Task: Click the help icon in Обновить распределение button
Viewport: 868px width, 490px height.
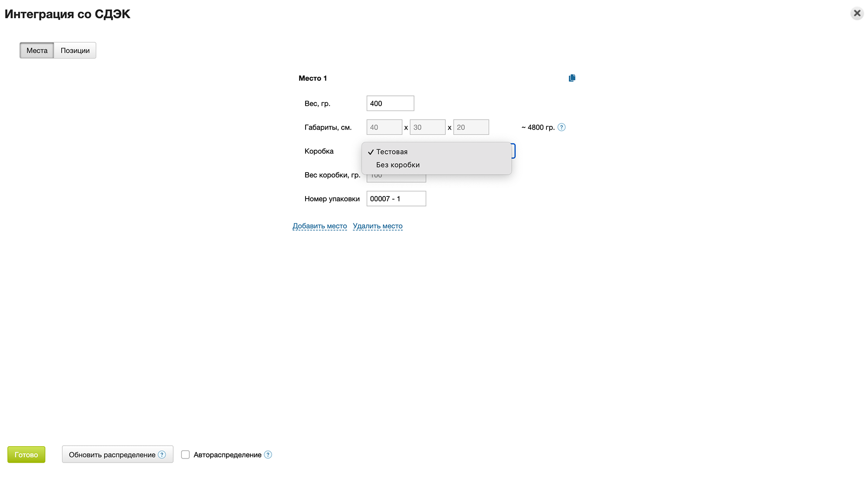Action: 162,454
